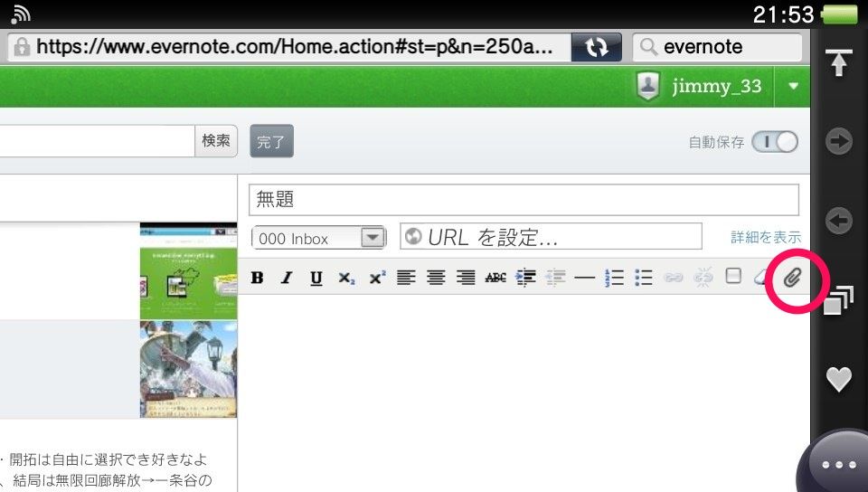Screen dimensions: 868x492
Task: Apply subscript formatting
Action: point(346,278)
